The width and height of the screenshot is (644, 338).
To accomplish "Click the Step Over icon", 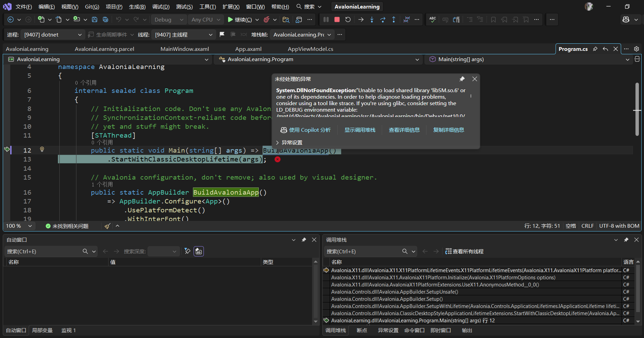I will pos(383,20).
